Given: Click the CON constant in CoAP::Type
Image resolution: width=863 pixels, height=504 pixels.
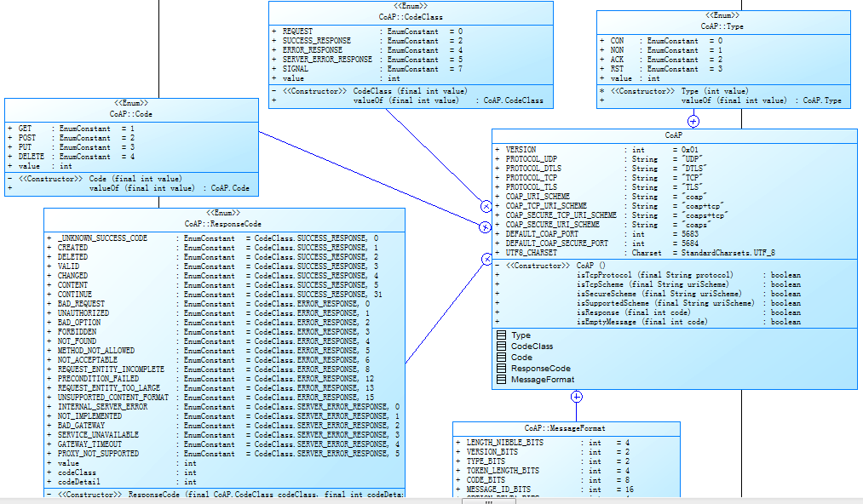Looking at the screenshot, I should [661, 41].
